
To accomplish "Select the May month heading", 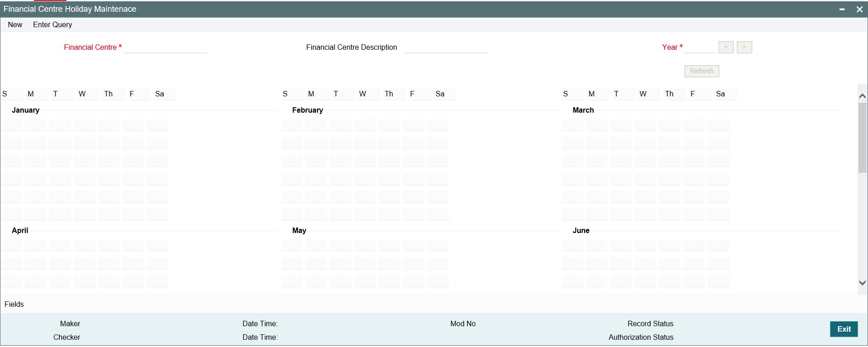I will click(x=299, y=231).
